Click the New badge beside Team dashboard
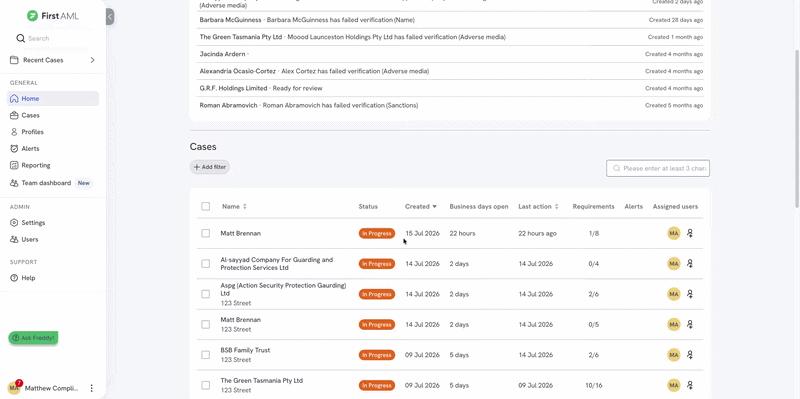This screenshot has width=800, height=399. pyautogui.click(x=83, y=183)
